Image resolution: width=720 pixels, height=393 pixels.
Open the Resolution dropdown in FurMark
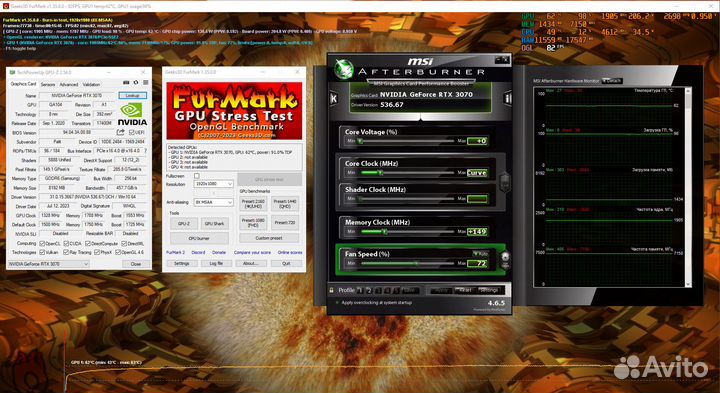(214, 184)
